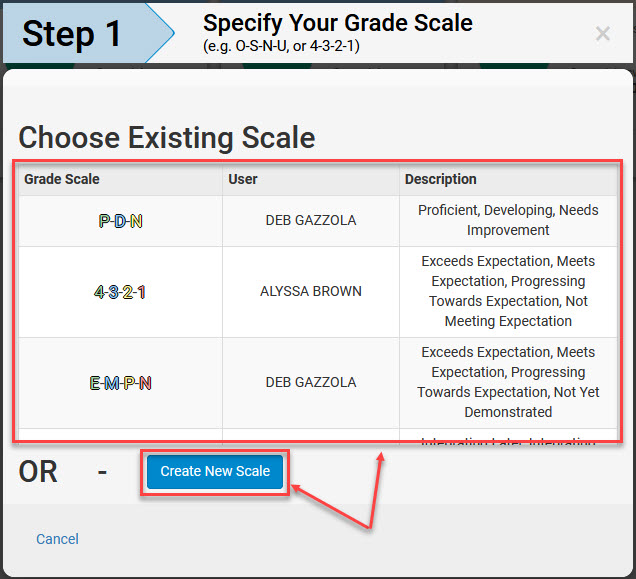The image size is (636, 579).
Task: Choose DEB GAZZOLA in the E-M-P-N row
Action: [x=311, y=382]
